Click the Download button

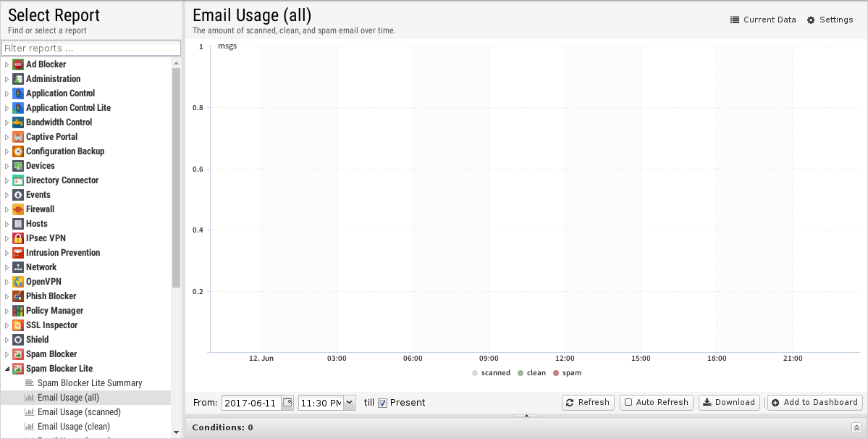click(x=729, y=403)
